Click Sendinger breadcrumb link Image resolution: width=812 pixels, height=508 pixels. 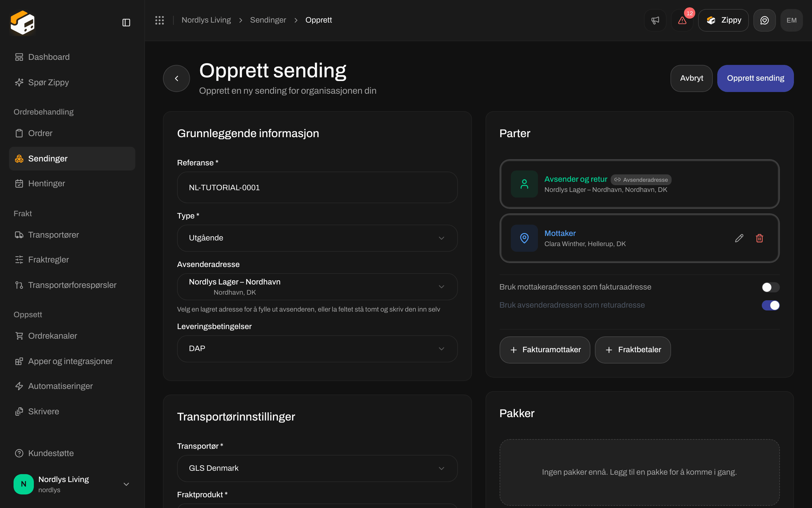268,20
